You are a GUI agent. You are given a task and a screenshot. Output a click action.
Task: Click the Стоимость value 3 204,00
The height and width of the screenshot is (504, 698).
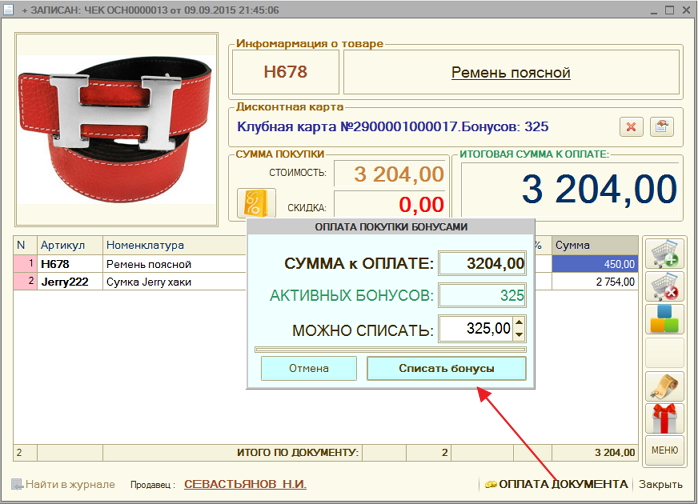click(x=391, y=174)
